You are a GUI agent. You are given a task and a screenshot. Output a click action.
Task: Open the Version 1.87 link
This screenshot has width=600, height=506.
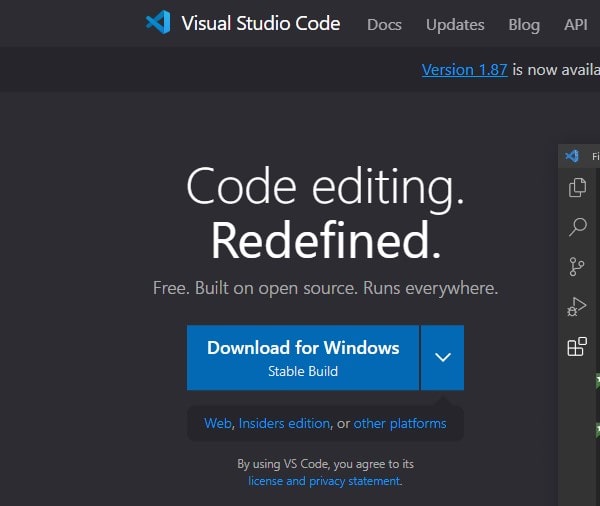tap(465, 70)
